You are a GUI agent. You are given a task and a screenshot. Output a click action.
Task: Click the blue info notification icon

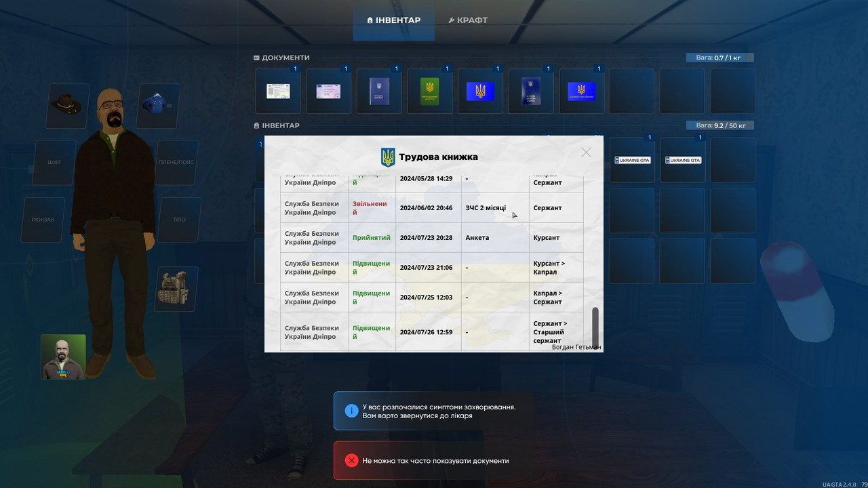coord(351,410)
